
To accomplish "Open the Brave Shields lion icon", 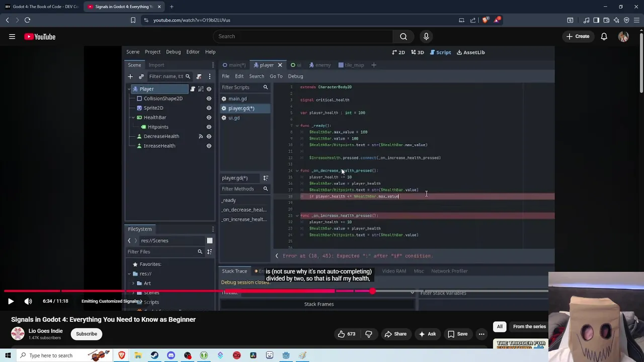I will click(485, 20).
